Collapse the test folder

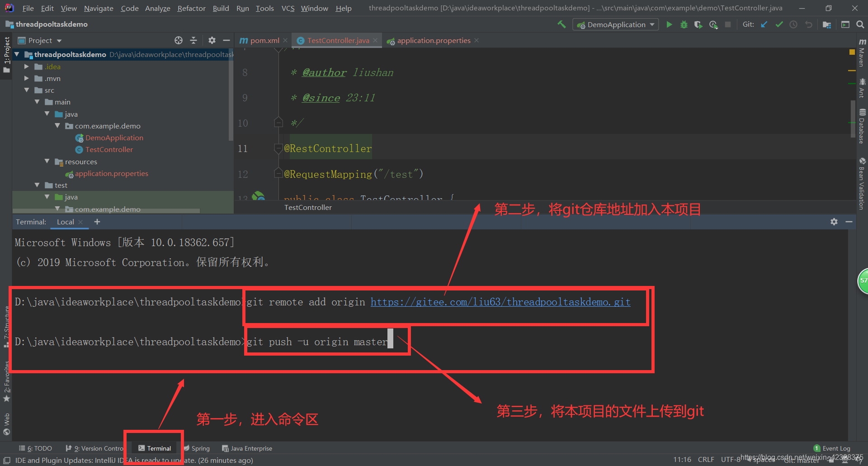[37, 185]
